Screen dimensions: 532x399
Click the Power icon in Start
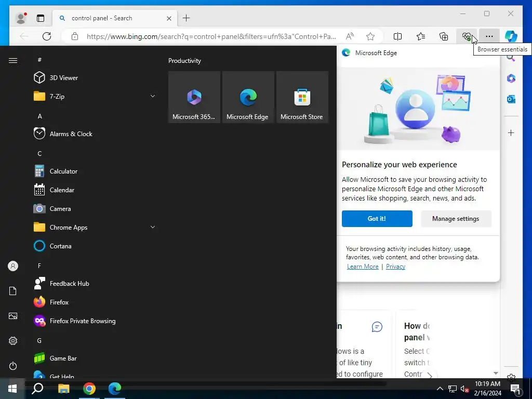coord(13,366)
